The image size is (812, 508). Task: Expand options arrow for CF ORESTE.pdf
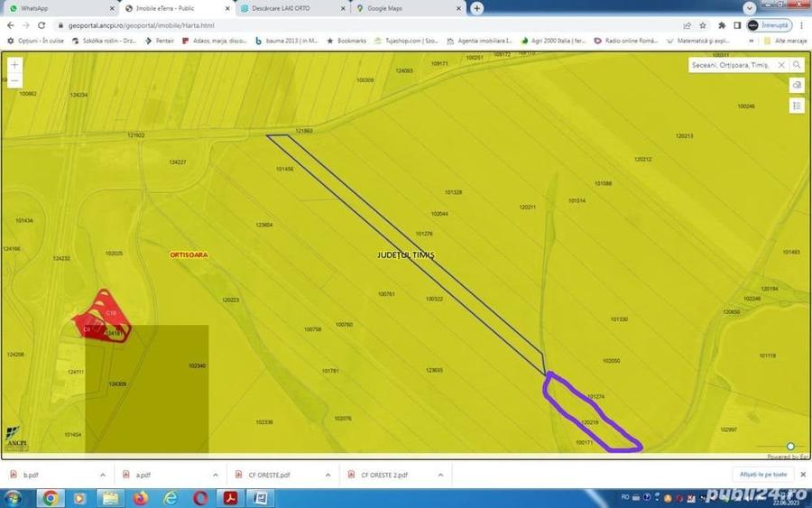pyautogui.click(x=328, y=475)
